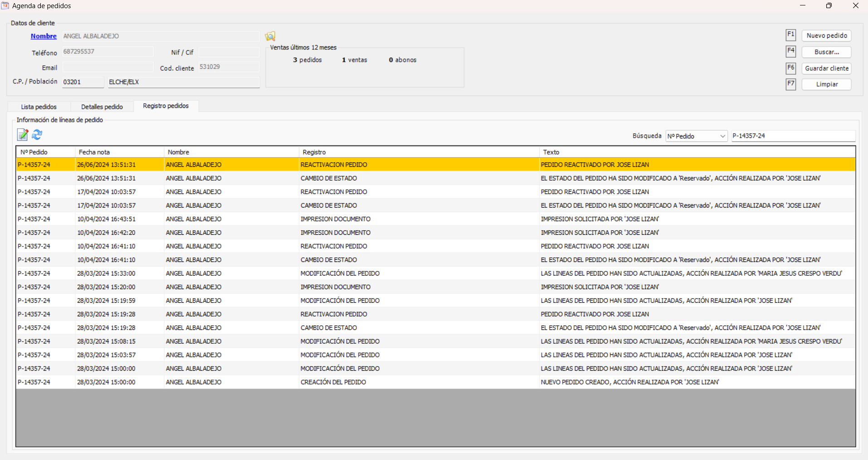Viewport: 868px width, 460px height.
Task: Click the customer search icon beside the name field
Action: click(x=270, y=36)
